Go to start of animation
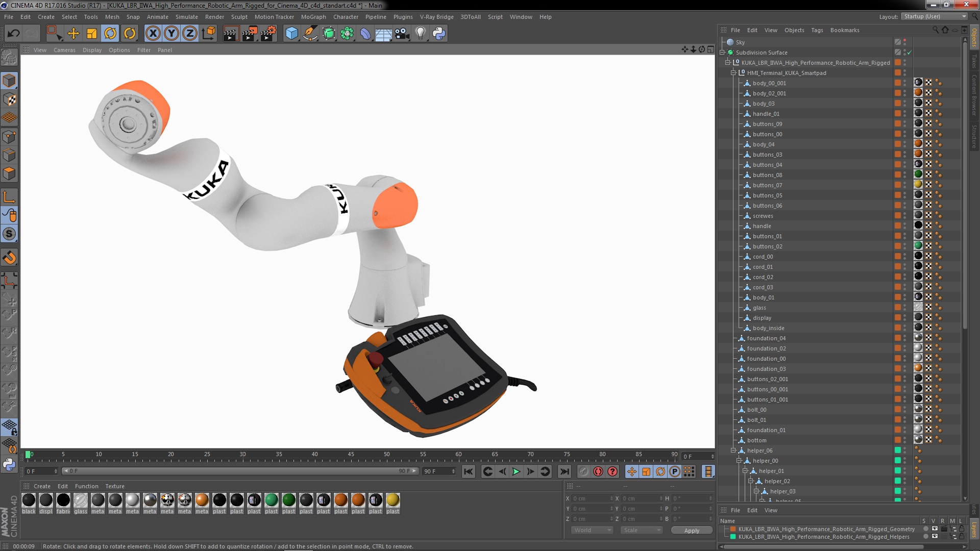This screenshot has height=551, width=980. click(x=469, y=471)
